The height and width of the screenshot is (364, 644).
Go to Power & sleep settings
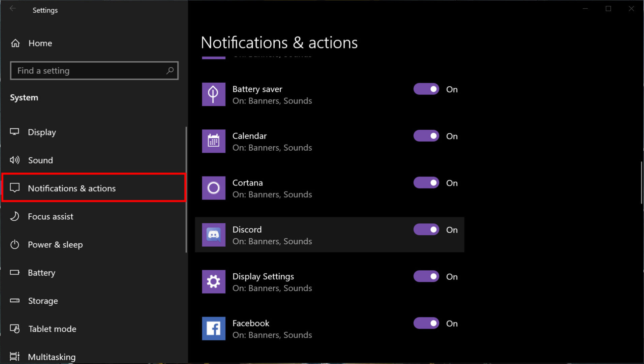tap(55, 245)
